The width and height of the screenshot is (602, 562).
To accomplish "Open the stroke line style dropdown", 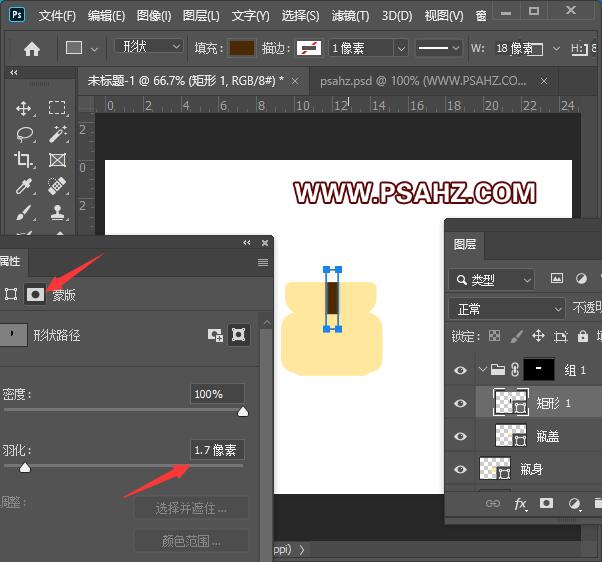I will tap(438, 48).
